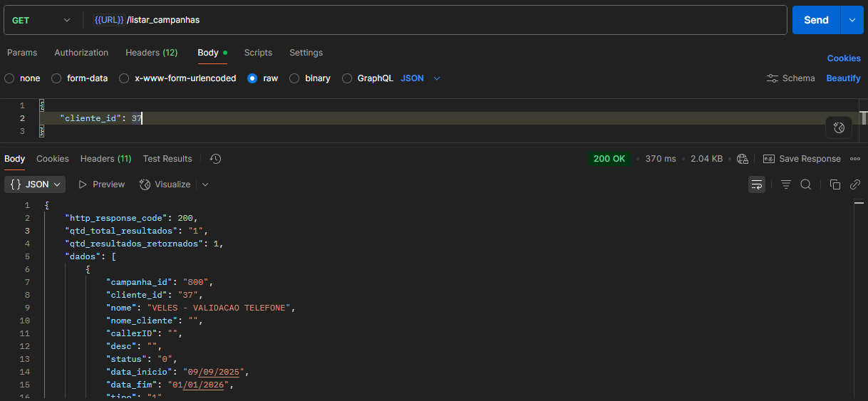Screen dimensions: 868x401
Task: Click the response history clock icon
Action: (216, 159)
